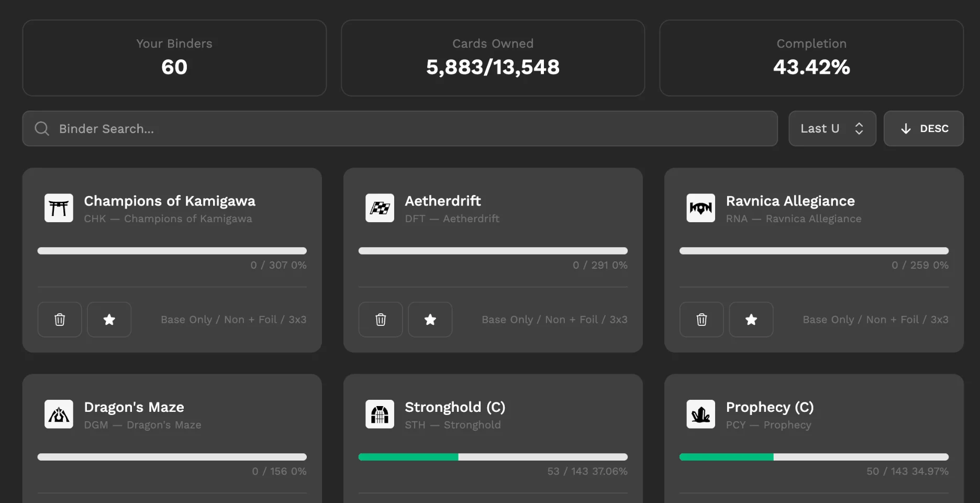Click 'STH — Stronghold' subtitle
The image size is (980, 503).
coord(453,425)
